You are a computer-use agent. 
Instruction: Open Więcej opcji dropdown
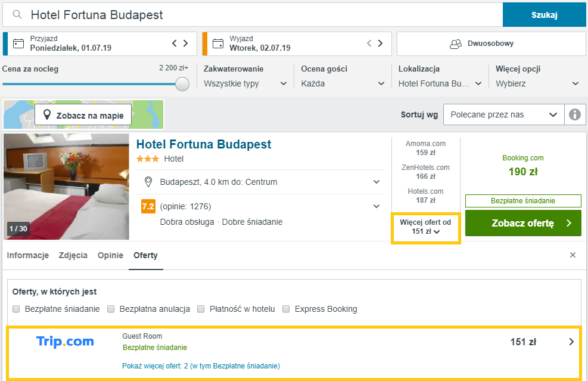coord(537,83)
